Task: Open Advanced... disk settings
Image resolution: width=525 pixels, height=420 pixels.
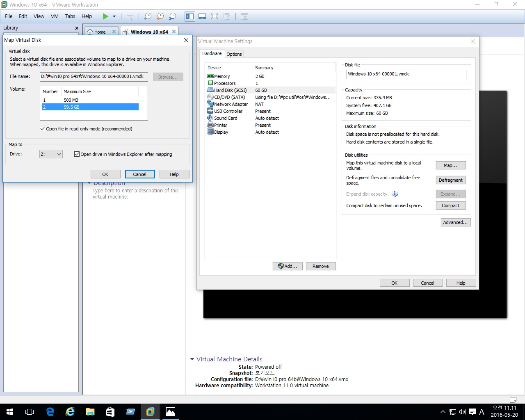Action: (456, 222)
